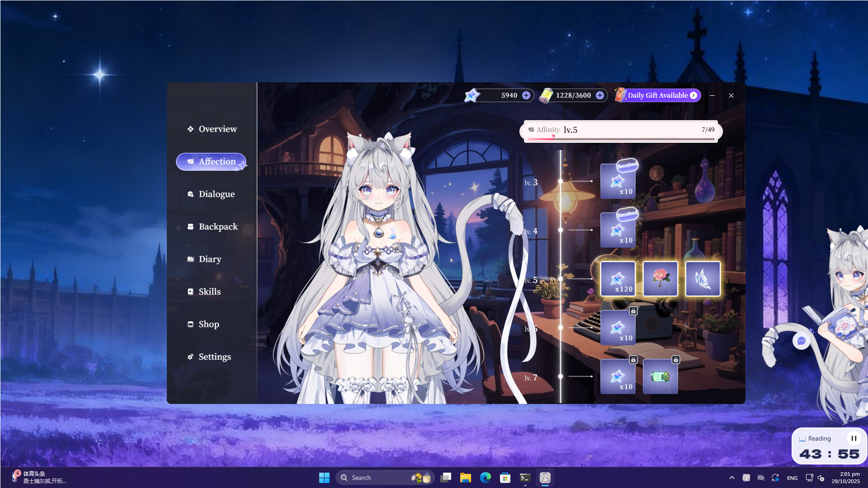Claim the x120 star reward tile
The width and height of the screenshot is (868, 488).
[618, 279]
